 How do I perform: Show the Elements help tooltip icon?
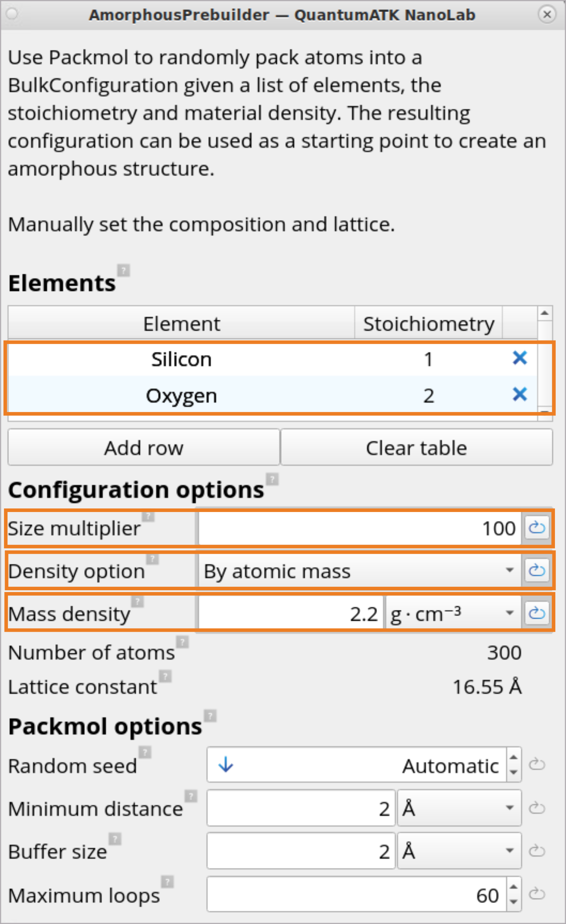[123, 270]
